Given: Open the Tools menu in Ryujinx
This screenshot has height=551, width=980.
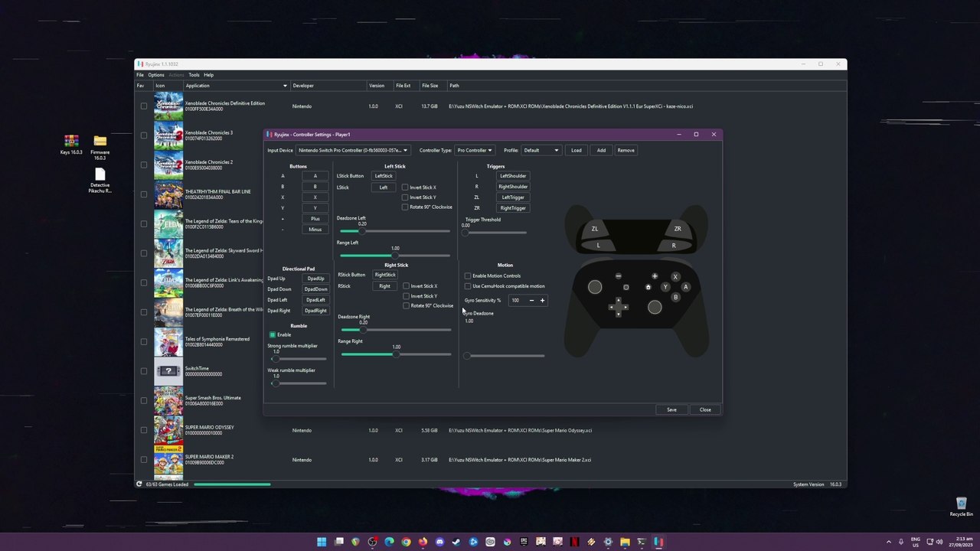Looking at the screenshot, I should (x=194, y=75).
